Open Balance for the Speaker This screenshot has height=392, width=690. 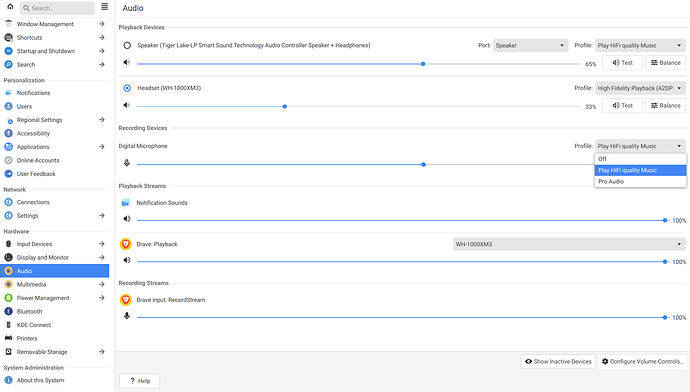tap(665, 63)
